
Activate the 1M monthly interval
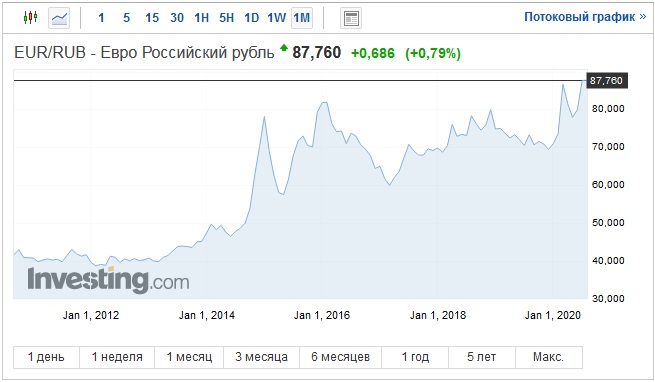tap(302, 18)
